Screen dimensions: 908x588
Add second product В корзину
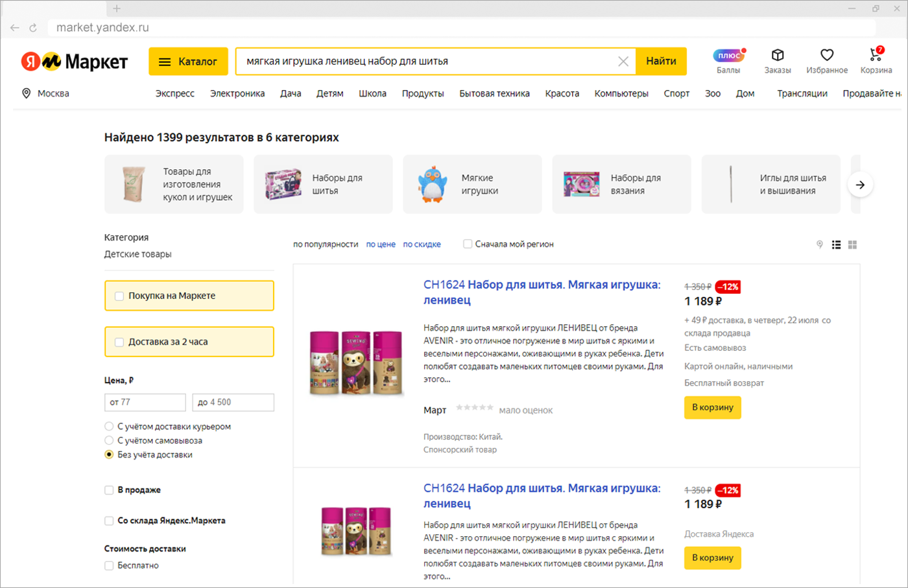712,558
